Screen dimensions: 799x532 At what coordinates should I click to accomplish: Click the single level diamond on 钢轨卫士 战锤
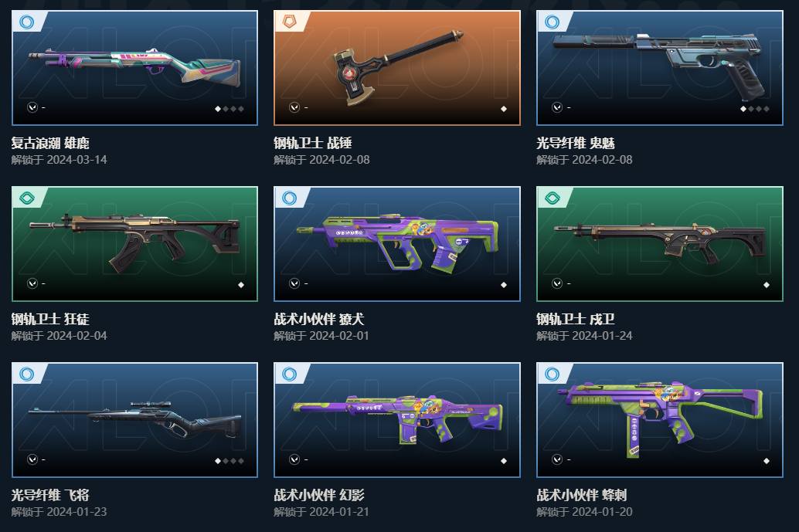pyautogui.click(x=504, y=109)
